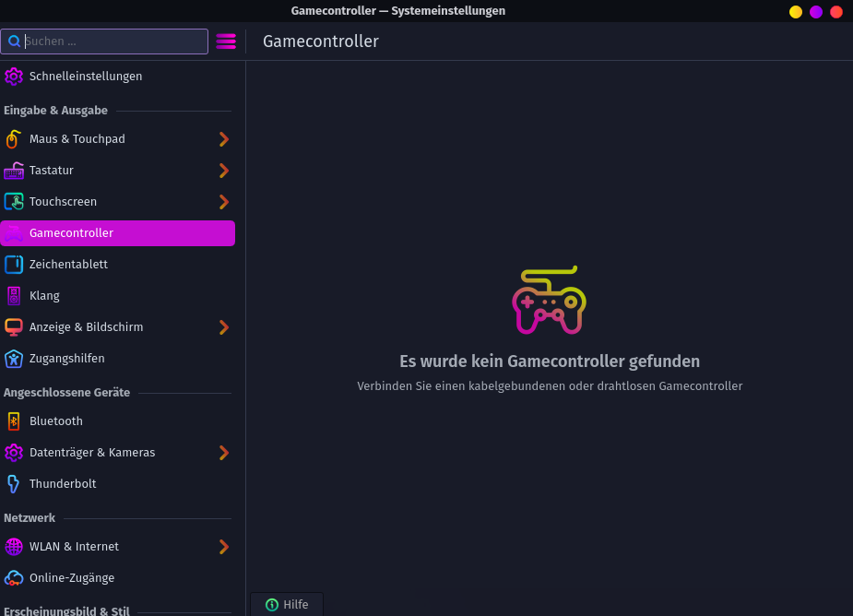Screen dimensions: 853x616
Task: Expand Anzeige & Bildschirm chevron
Action: (x=223, y=327)
